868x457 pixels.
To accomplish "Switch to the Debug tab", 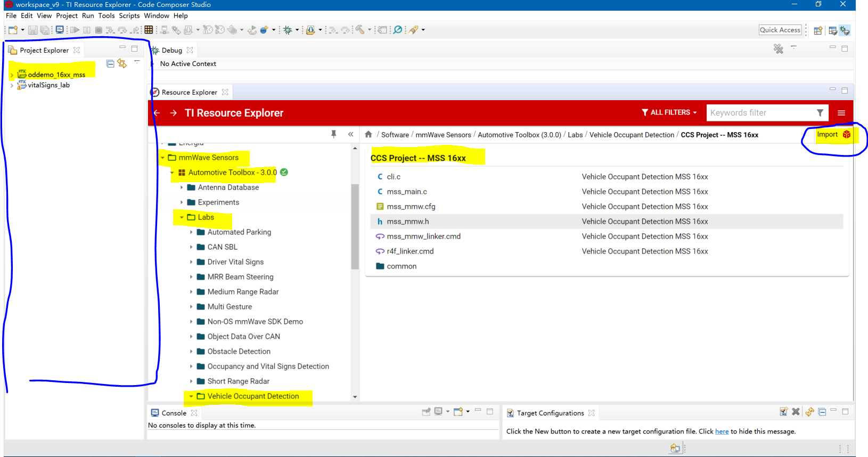I will pyautogui.click(x=171, y=50).
